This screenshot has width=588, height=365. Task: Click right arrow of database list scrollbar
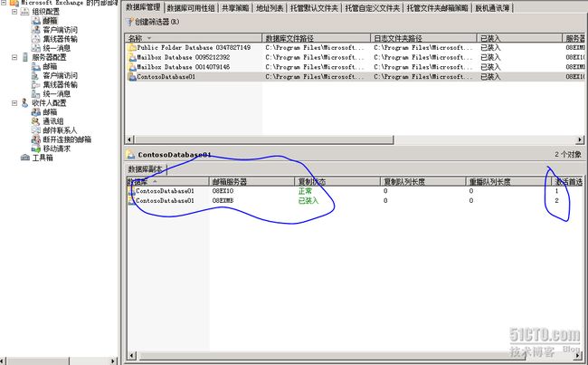580,139
